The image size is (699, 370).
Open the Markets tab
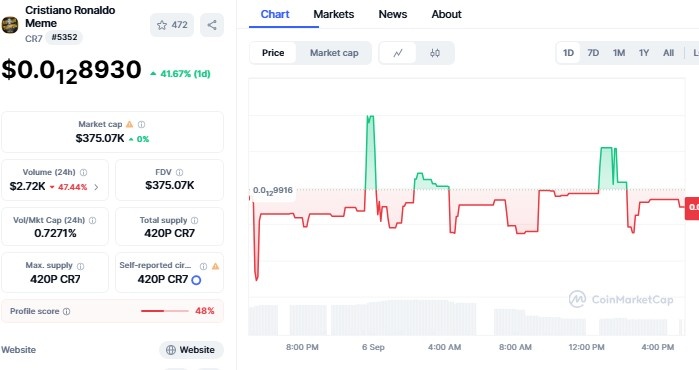point(333,14)
